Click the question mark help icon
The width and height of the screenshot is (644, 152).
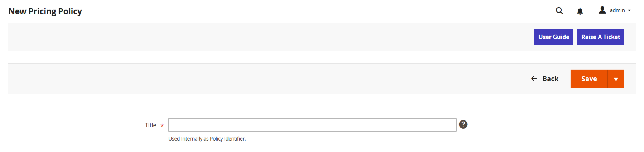[463, 124]
